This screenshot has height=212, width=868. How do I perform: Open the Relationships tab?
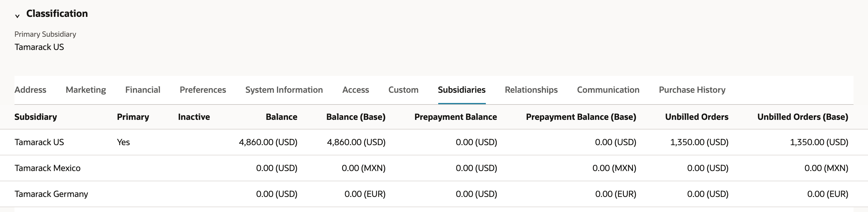tap(531, 90)
